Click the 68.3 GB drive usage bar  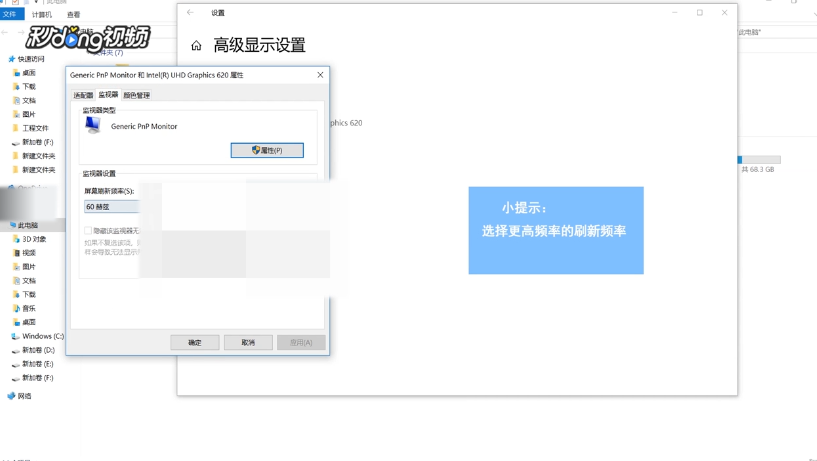(759, 159)
